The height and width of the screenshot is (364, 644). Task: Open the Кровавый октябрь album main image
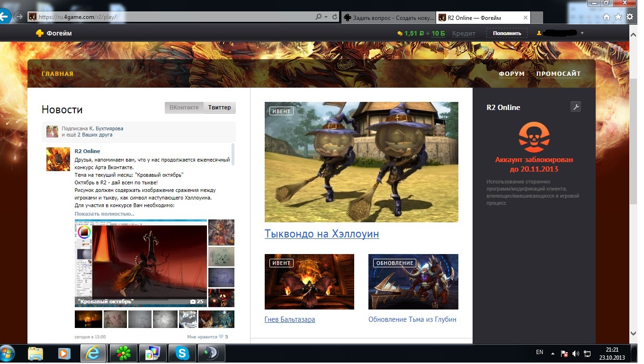click(141, 263)
